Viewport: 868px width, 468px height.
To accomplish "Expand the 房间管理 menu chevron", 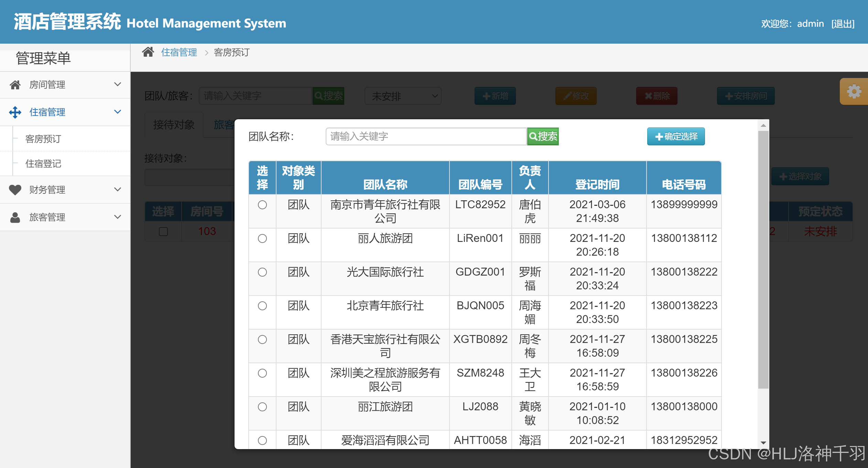I will [x=118, y=85].
